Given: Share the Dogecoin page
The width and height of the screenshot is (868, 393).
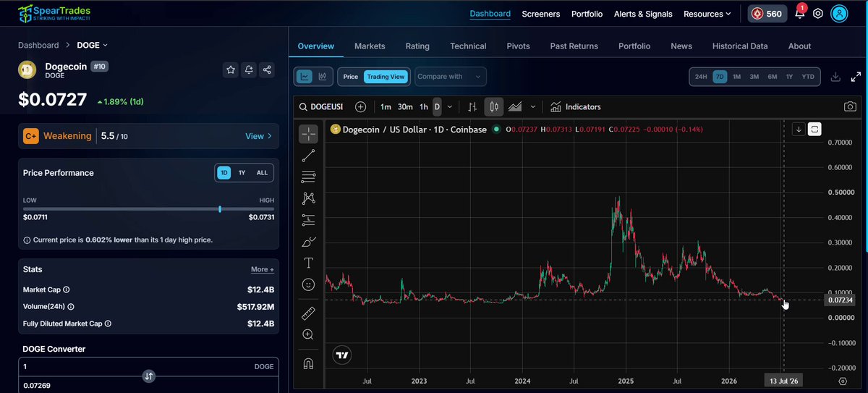Looking at the screenshot, I should [x=268, y=69].
